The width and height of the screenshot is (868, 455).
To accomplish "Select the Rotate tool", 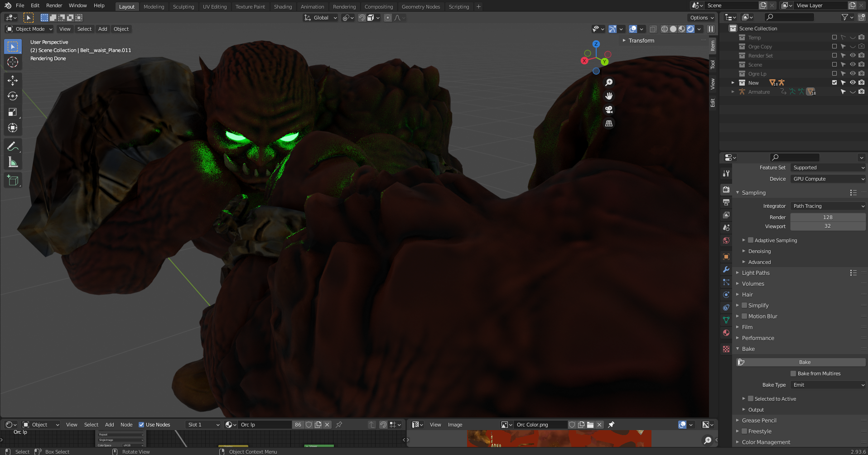I will tap(13, 96).
